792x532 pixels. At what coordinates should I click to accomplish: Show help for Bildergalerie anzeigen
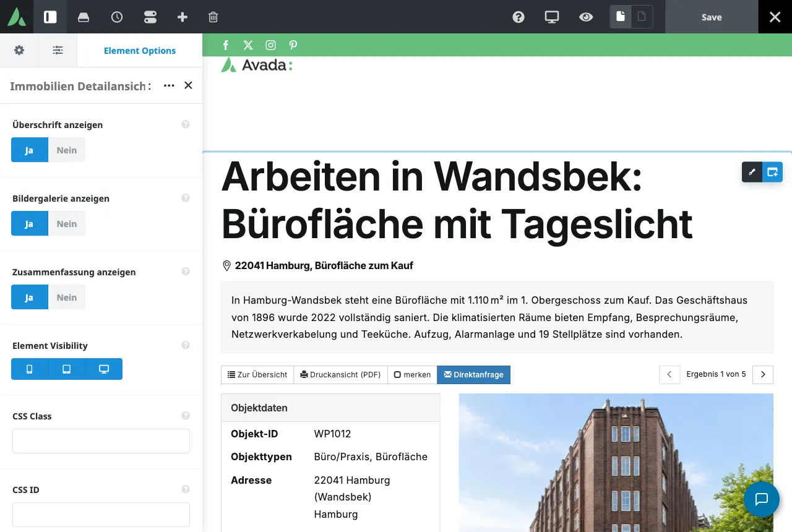click(x=186, y=198)
